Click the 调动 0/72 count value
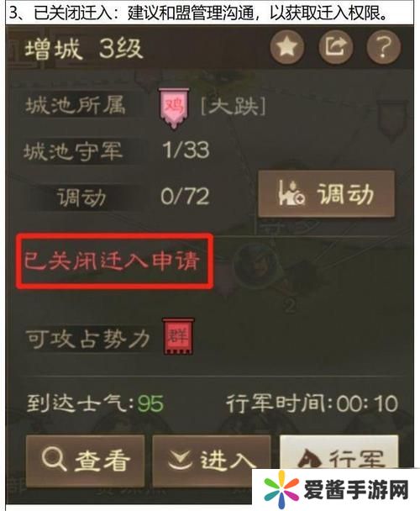Viewport: 420px width, 511px height. tap(185, 197)
